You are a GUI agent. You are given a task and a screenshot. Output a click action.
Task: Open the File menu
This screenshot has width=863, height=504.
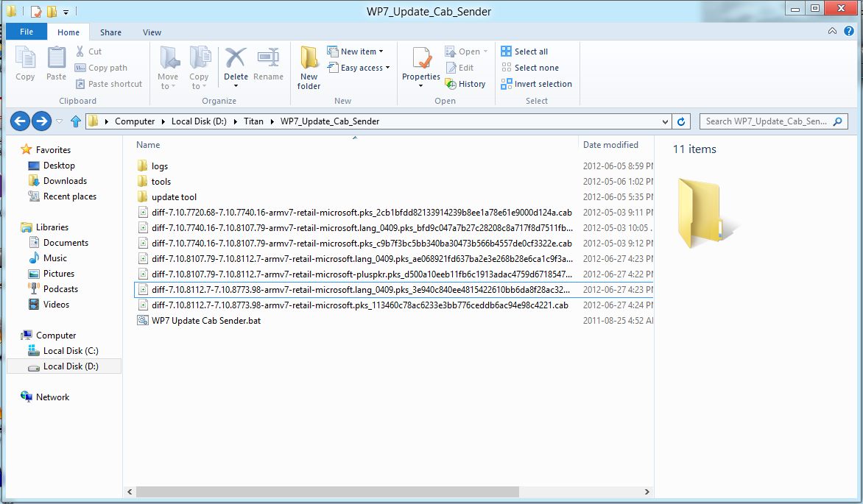coord(27,32)
